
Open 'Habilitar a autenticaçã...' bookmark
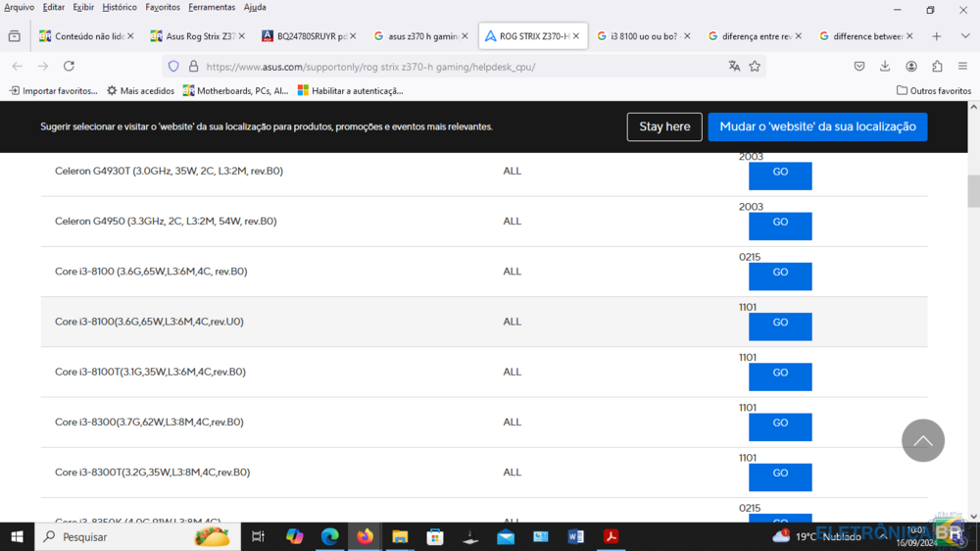350,90
